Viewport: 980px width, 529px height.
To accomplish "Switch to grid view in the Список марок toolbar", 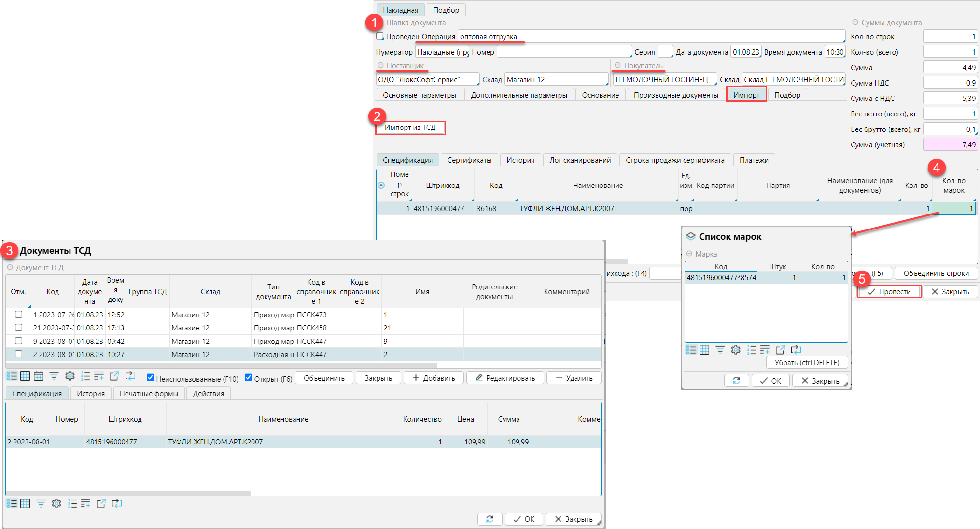I will pos(704,350).
